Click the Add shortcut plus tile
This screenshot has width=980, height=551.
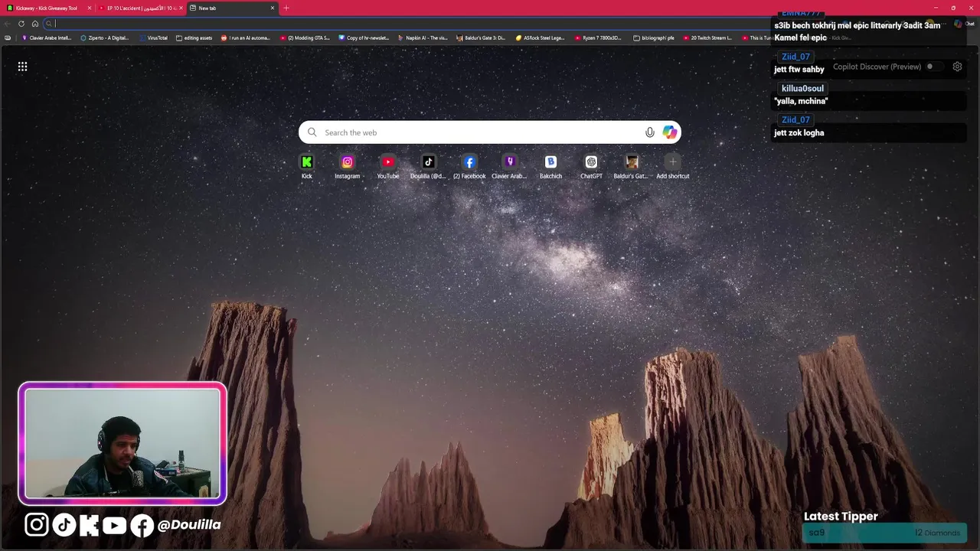[x=672, y=166]
